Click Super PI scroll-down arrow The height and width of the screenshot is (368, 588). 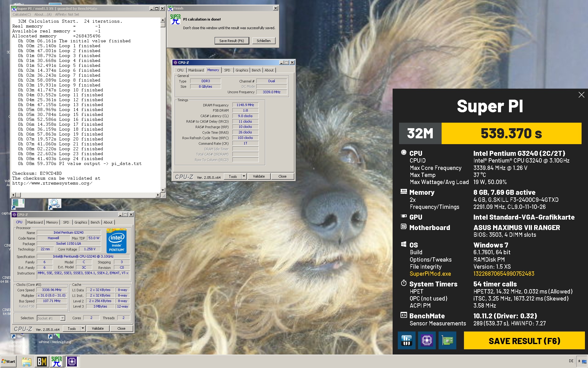163,190
